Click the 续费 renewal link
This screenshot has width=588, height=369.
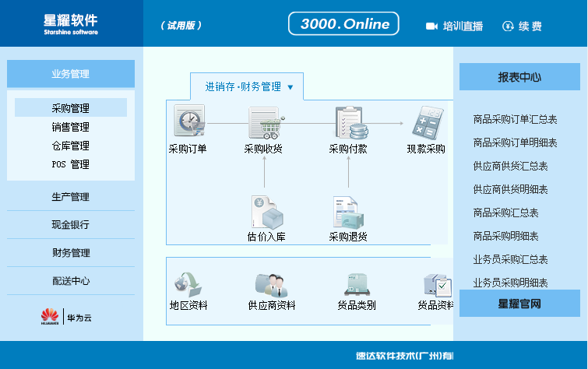[x=530, y=26]
